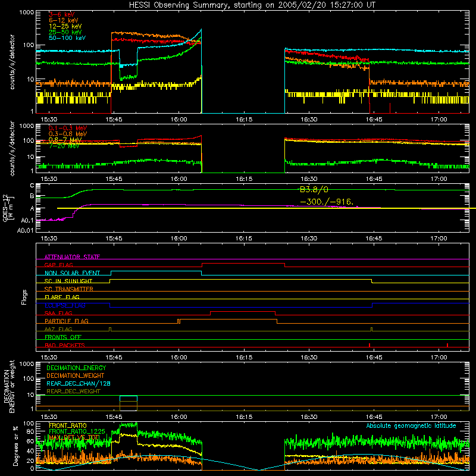Screen dimensions: 476x476
Task: Select the AAZ_FLAG label
Action: pos(58,329)
